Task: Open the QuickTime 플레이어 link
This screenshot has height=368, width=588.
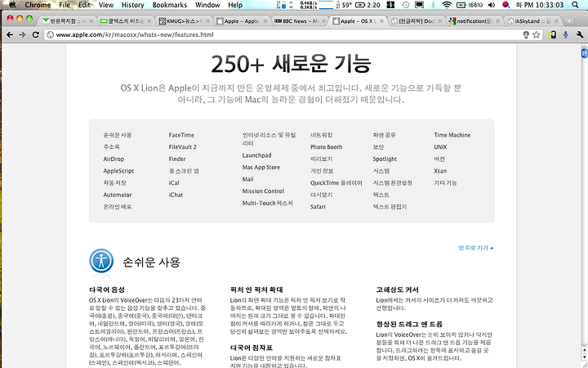Action: 336,183
